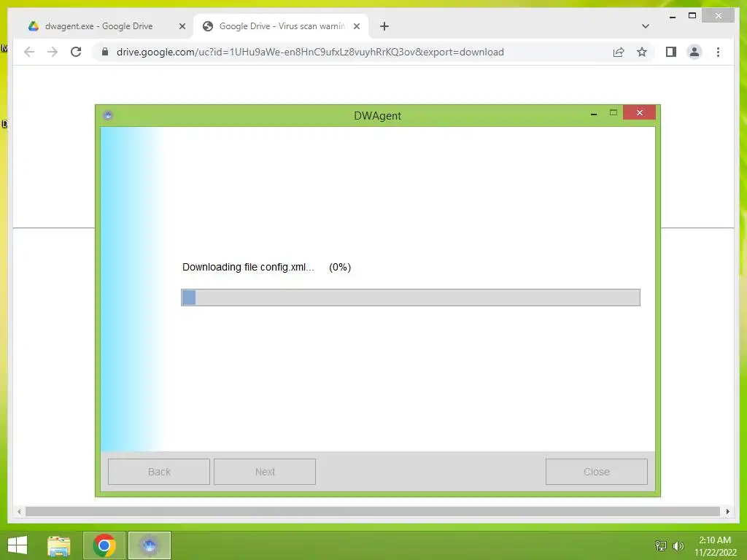
Task: Open volume icon in system tray
Action: [x=678, y=545]
